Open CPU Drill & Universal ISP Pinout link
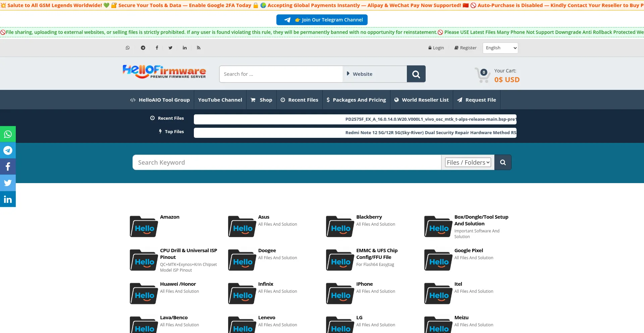This screenshot has width=644, height=333. (189, 254)
